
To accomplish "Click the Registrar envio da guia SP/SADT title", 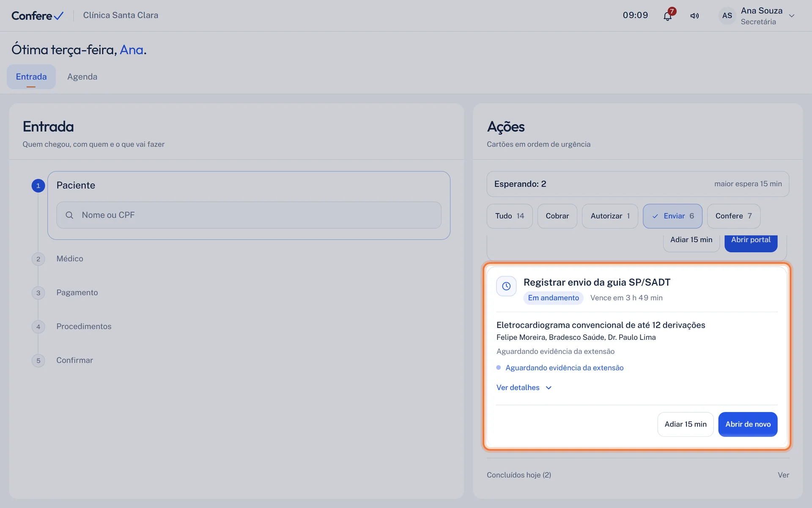I will pyautogui.click(x=597, y=282).
